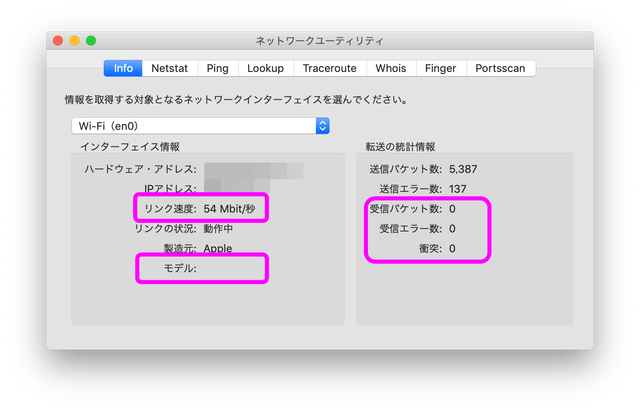
Task: Click the 送信パケット数 value 5,387
Action: (x=463, y=169)
